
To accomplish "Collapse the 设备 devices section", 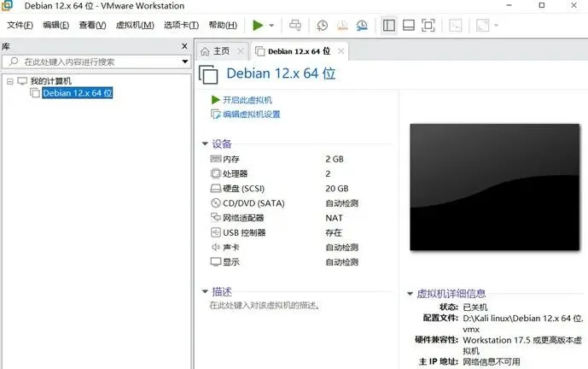I will tap(205, 143).
